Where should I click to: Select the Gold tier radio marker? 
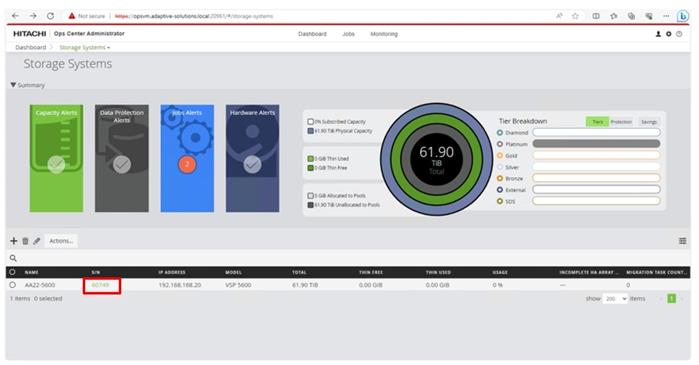[500, 156]
